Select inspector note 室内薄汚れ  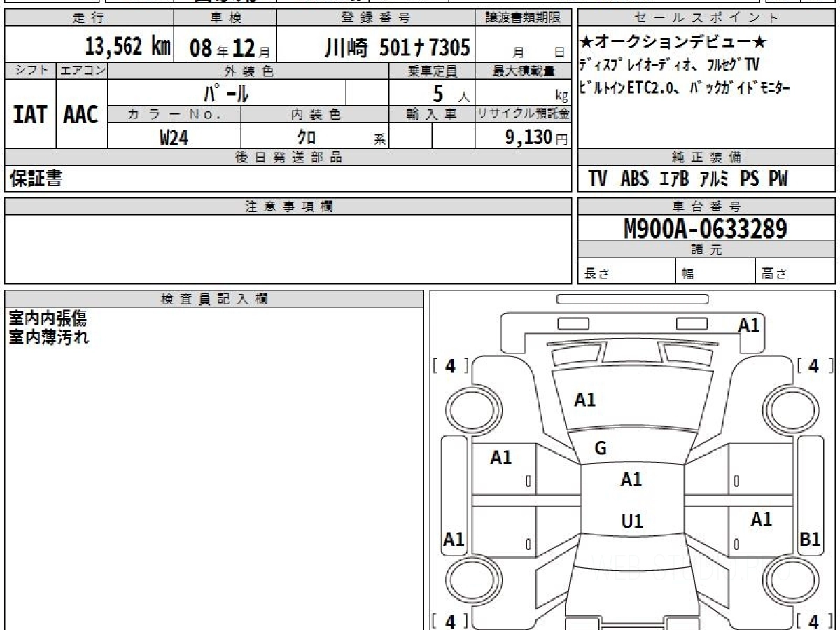49,337
